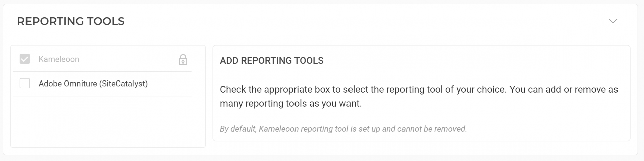The width and height of the screenshot is (644, 161).
Task: Select the Adobe Omniture label text
Action: [x=93, y=84]
